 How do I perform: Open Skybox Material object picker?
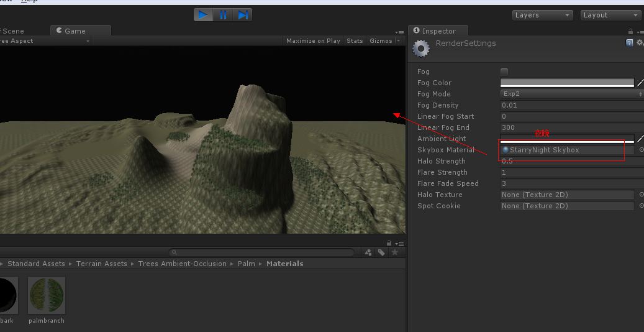641,150
